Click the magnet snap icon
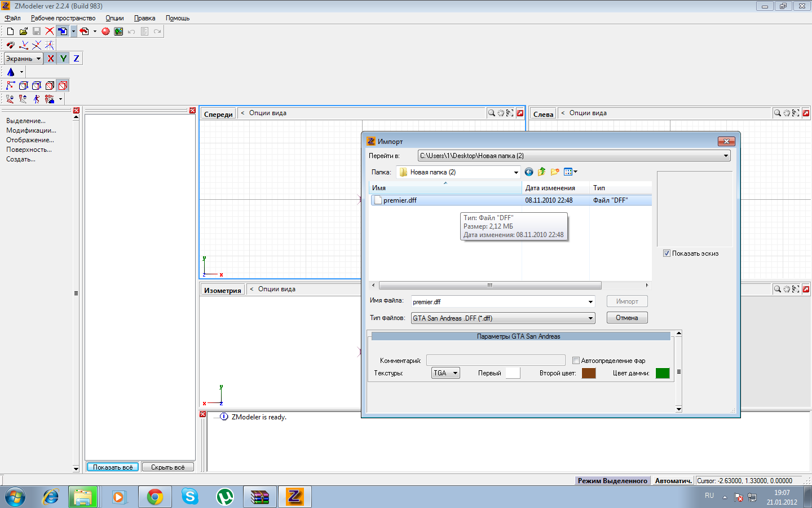The width and height of the screenshot is (812, 508). pos(10,45)
